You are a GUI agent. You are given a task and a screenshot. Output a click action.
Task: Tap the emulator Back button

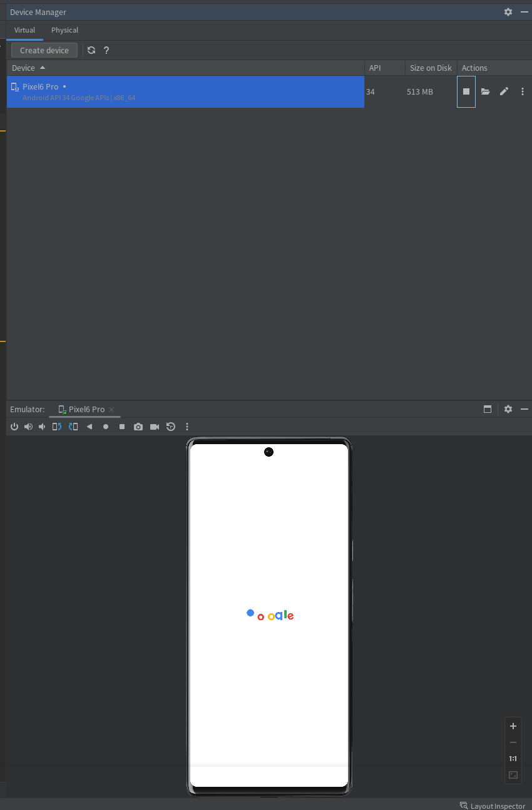pyautogui.click(x=90, y=427)
